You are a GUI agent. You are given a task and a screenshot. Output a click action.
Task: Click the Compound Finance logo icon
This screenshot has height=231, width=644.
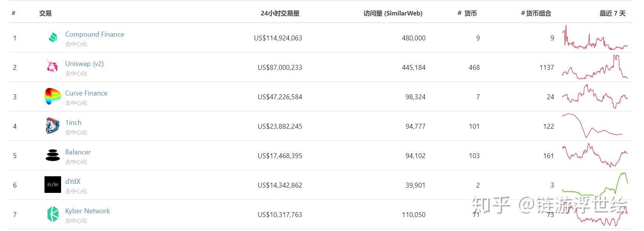tap(53, 38)
